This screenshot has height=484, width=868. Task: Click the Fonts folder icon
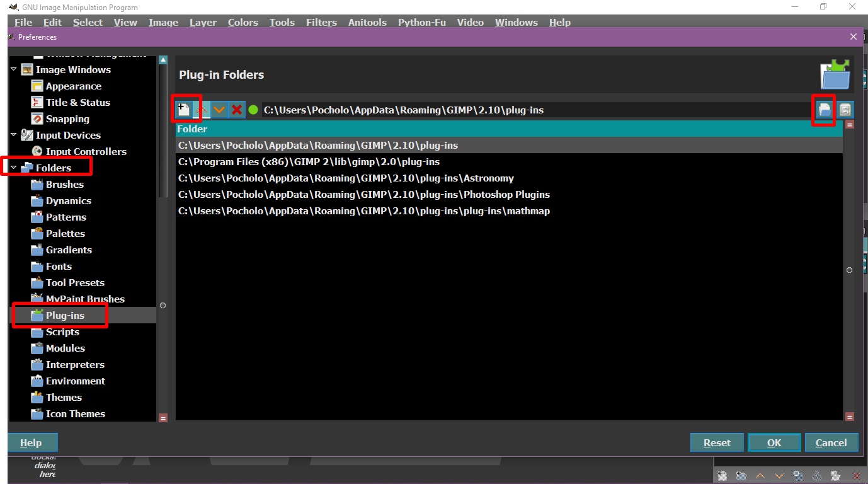coord(37,266)
